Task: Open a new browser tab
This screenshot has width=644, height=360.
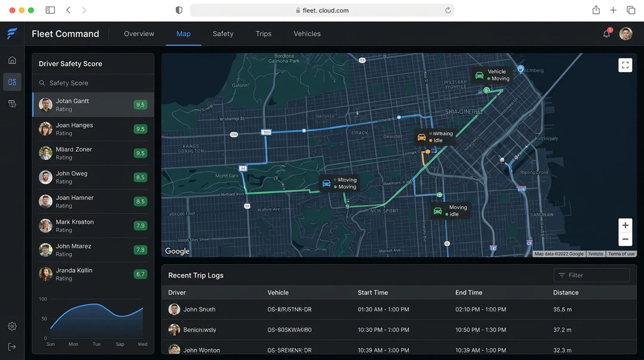Action: coord(613,10)
